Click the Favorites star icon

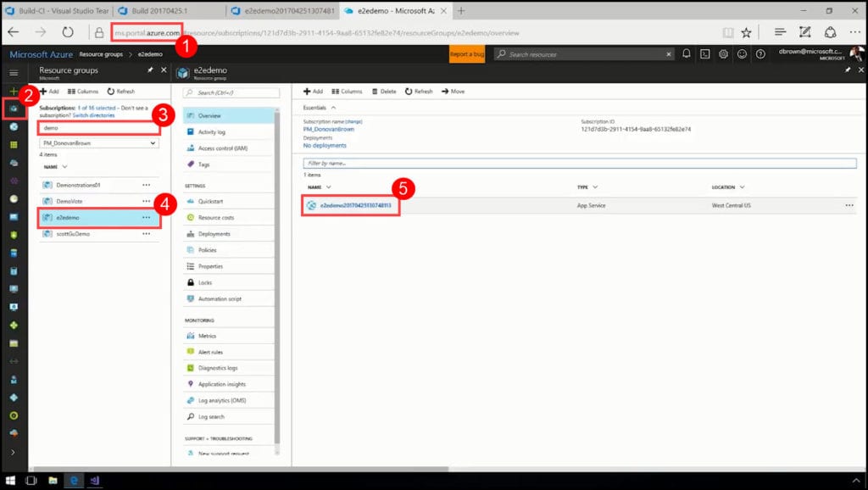point(746,33)
